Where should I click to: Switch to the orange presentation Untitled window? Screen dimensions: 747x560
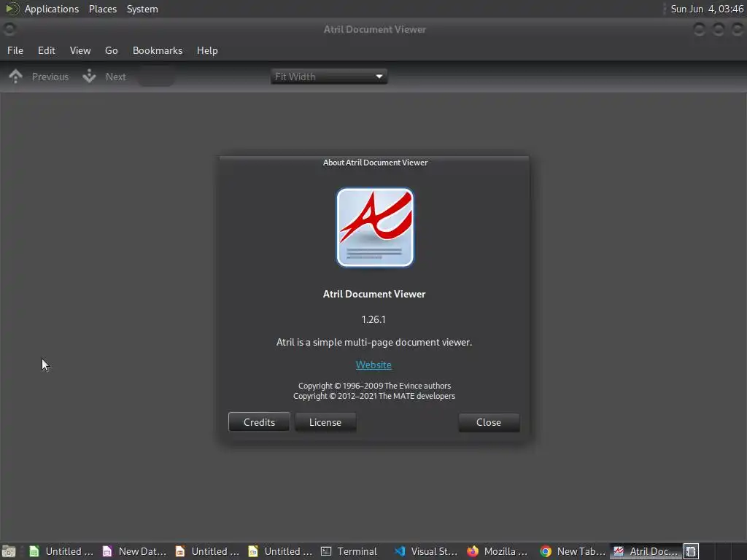click(208, 551)
